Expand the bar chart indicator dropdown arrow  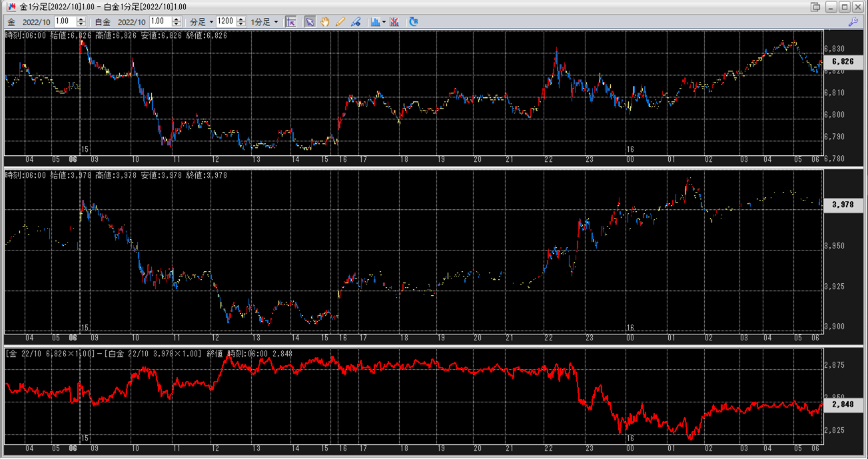point(384,22)
